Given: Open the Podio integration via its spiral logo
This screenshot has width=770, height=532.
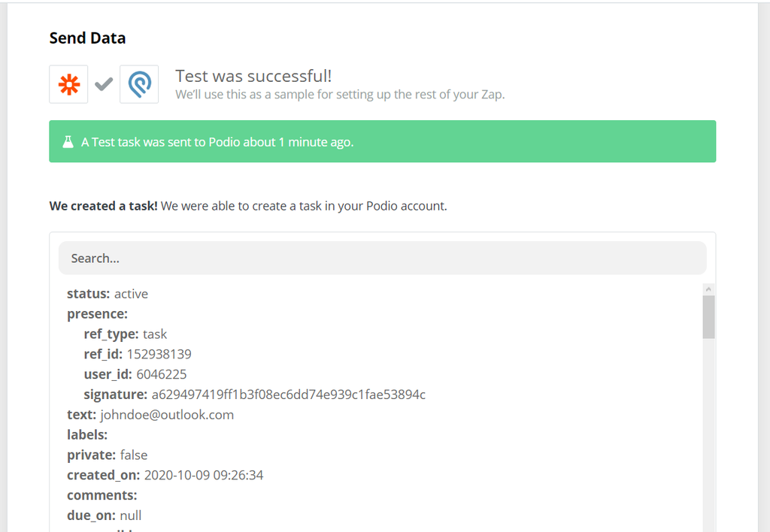Looking at the screenshot, I should point(139,85).
